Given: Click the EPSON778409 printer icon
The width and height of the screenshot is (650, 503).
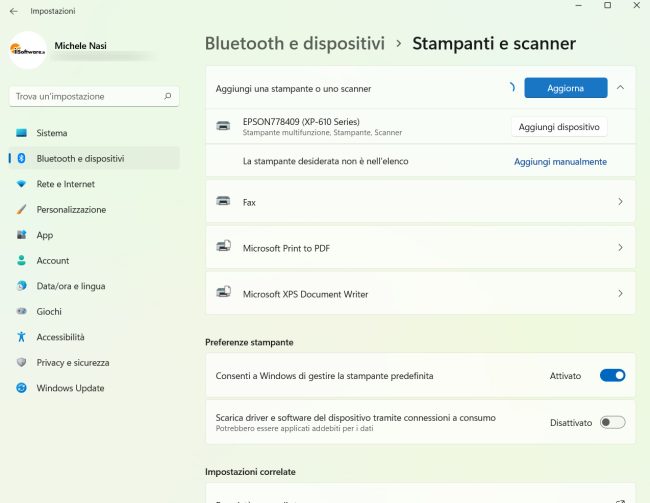Looking at the screenshot, I should coord(223,126).
